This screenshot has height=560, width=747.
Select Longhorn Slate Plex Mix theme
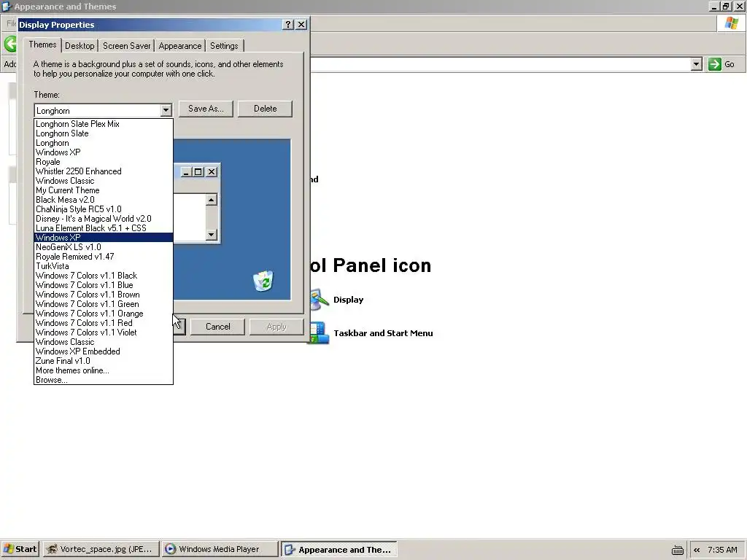(x=104, y=124)
